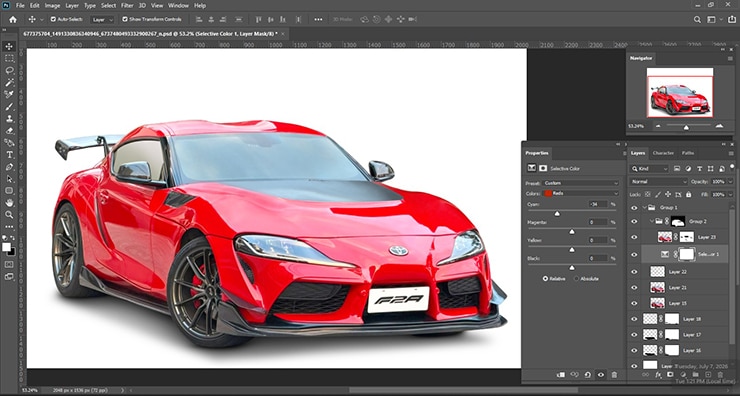Select the Eraser tool
Viewport: 740px width, 396px height.
9,131
